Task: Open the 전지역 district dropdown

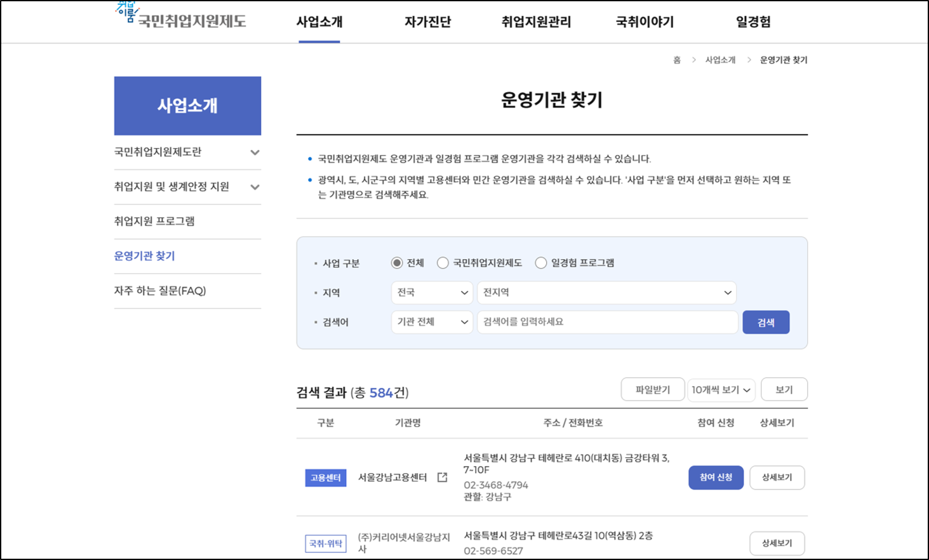Action: [x=605, y=292]
